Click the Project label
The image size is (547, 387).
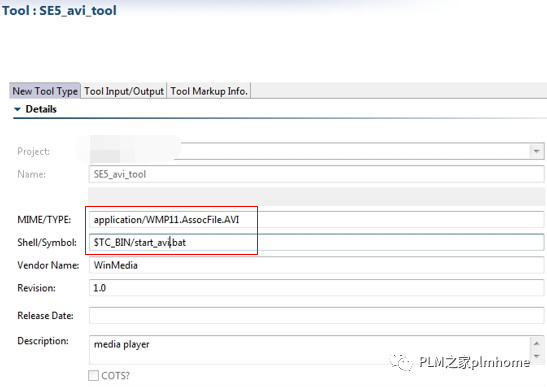pyautogui.click(x=33, y=151)
